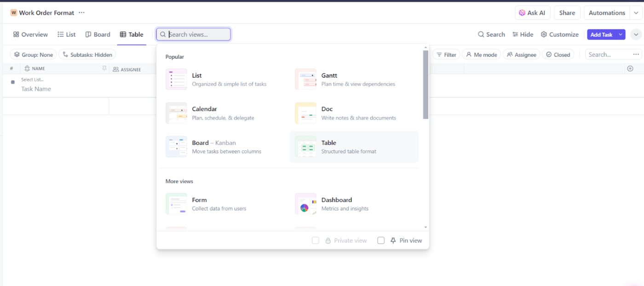
Task: Click the Add Task button
Action: coord(601,34)
